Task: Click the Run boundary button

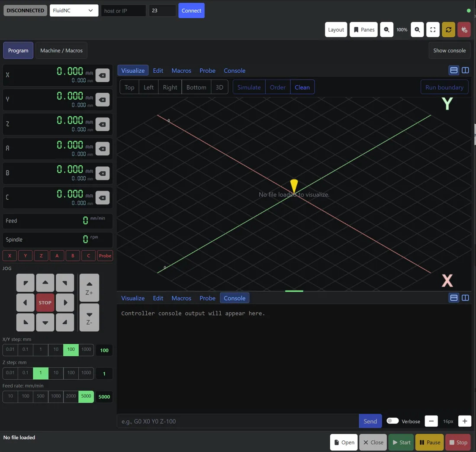Action: (x=444, y=87)
